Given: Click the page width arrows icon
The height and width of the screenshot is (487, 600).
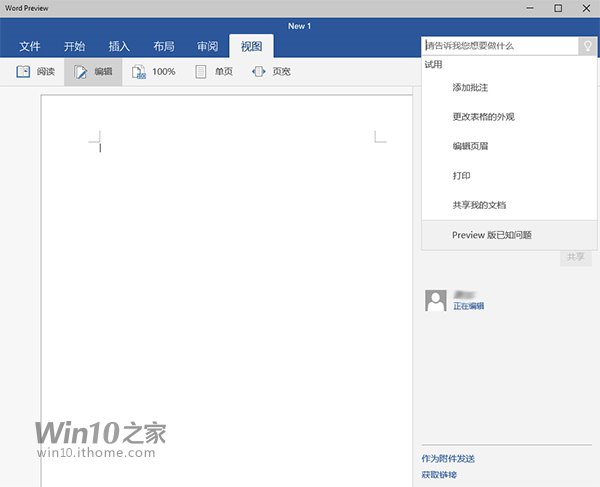Looking at the screenshot, I should pos(259,72).
